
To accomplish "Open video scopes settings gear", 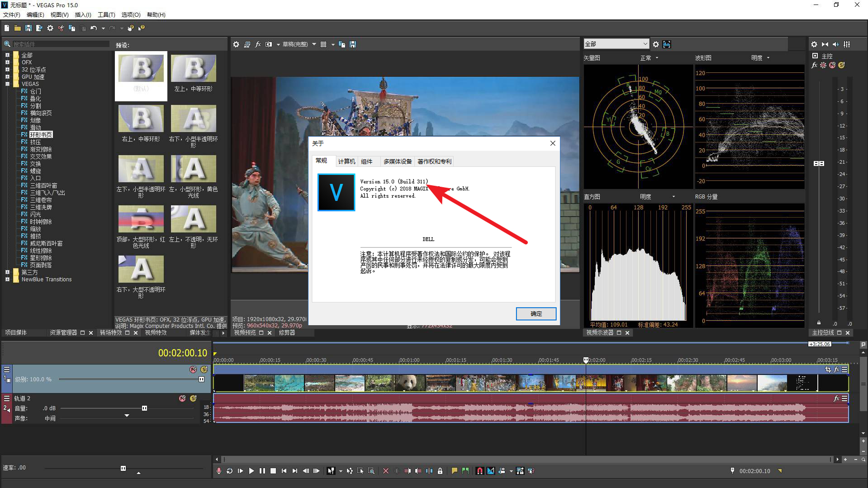I will click(656, 44).
